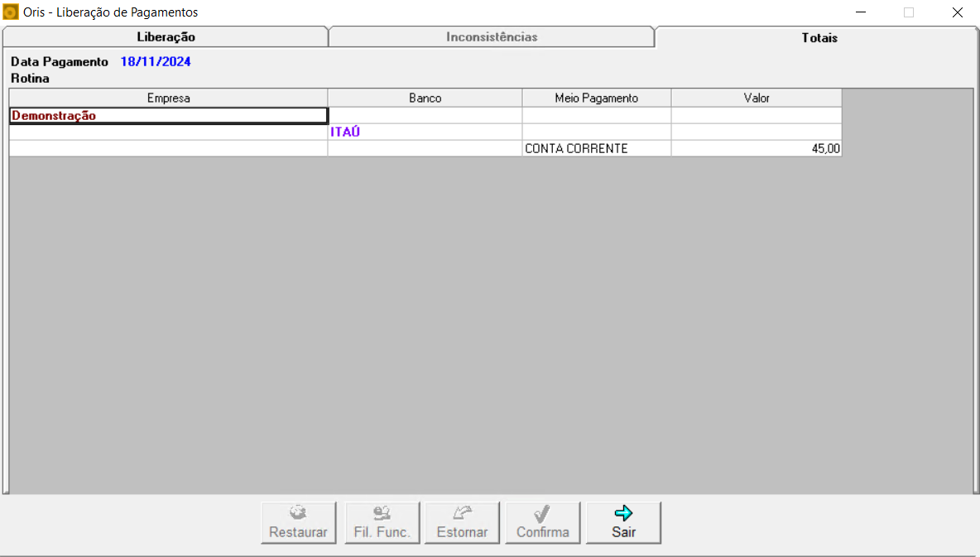Viewport: 980px width, 557px height.
Task: Click the Estornar button
Action: click(x=462, y=522)
